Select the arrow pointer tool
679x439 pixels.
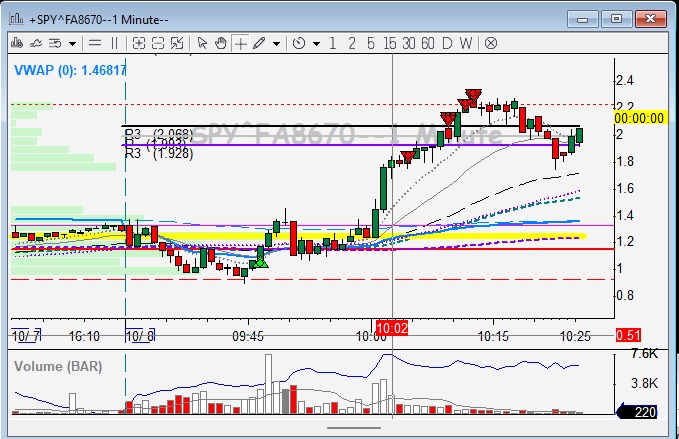click(202, 43)
